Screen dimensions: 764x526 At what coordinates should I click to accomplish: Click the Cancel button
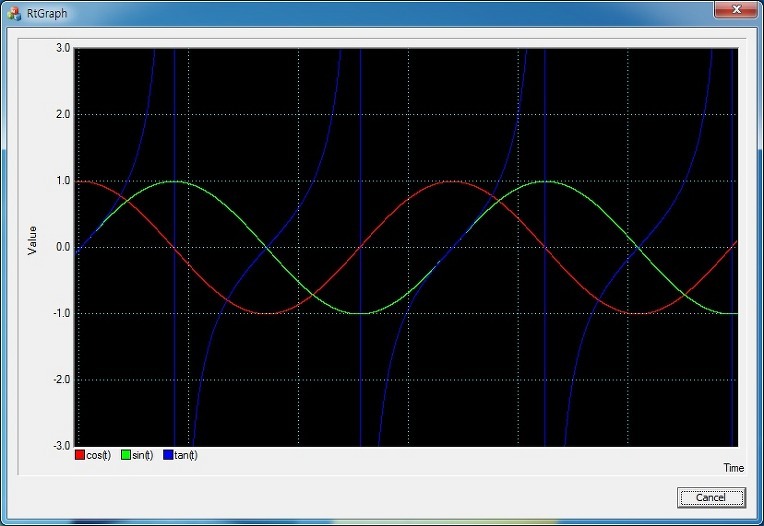coord(711,497)
